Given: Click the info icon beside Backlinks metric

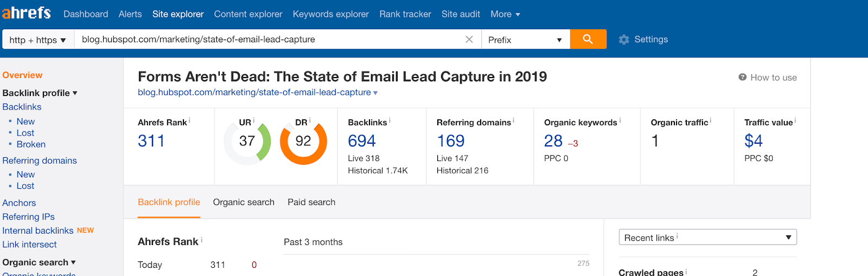Looking at the screenshot, I should pos(390,120).
